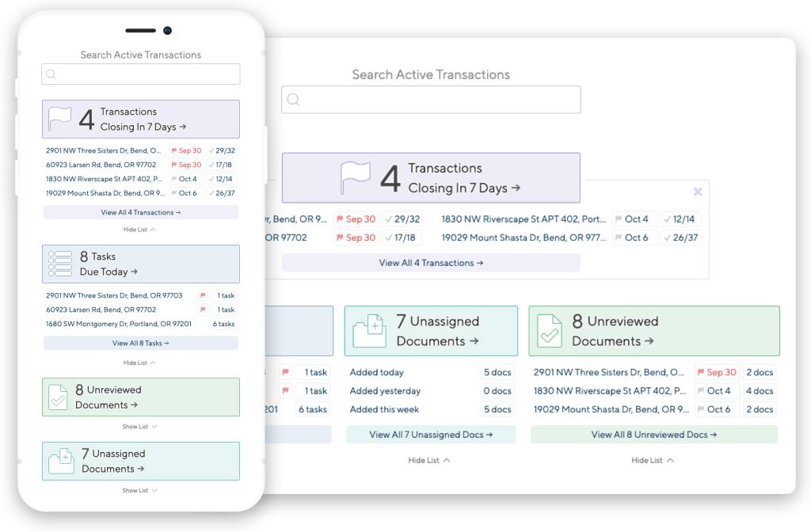
Task: Open View All 8 Unreviewed Docs
Action: (653, 435)
